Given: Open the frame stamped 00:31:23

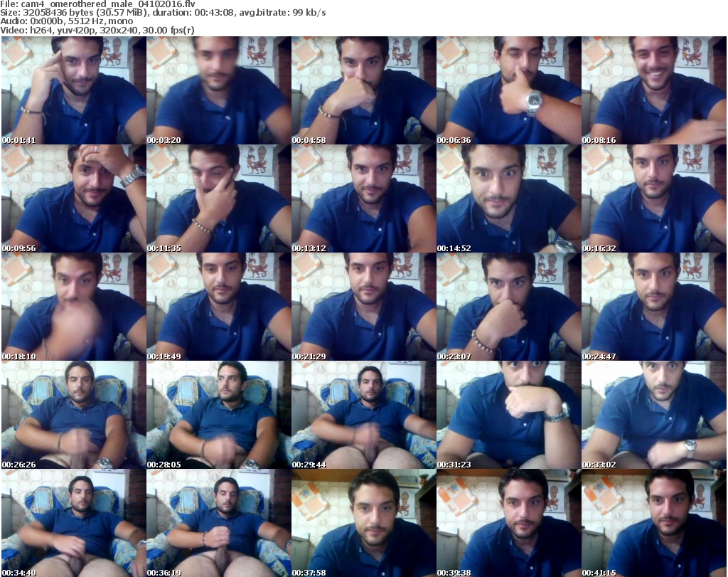Looking at the screenshot, I should (509, 414).
